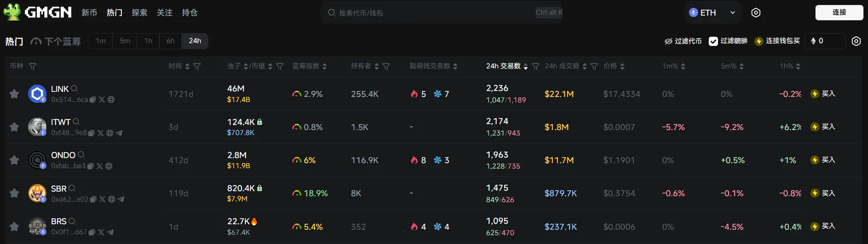Switch to the 1h timeframe tab

point(148,41)
